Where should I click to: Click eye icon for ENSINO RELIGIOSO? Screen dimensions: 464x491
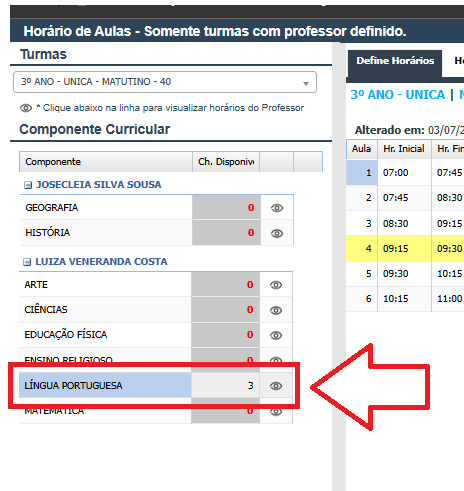[x=276, y=360]
